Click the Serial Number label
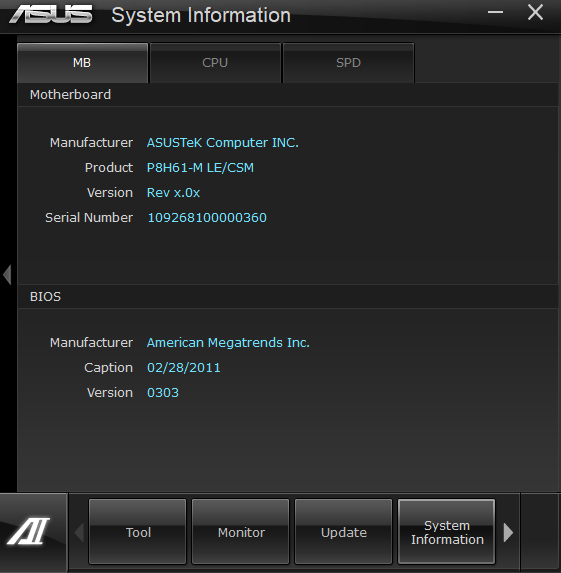The image size is (561, 573). (x=89, y=218)
